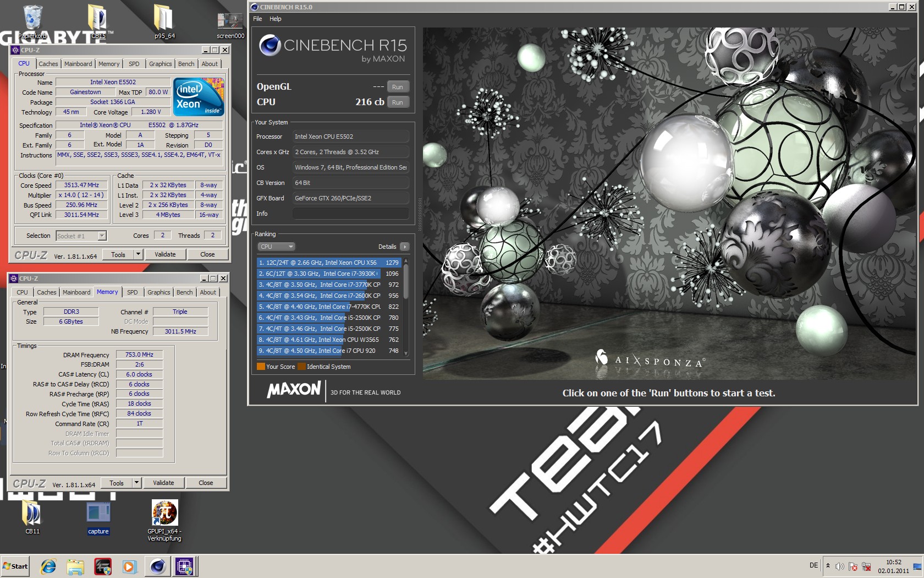The image size is (924, 578).
Task: Click the Cinebench window title icon
Action: (254, 7)
